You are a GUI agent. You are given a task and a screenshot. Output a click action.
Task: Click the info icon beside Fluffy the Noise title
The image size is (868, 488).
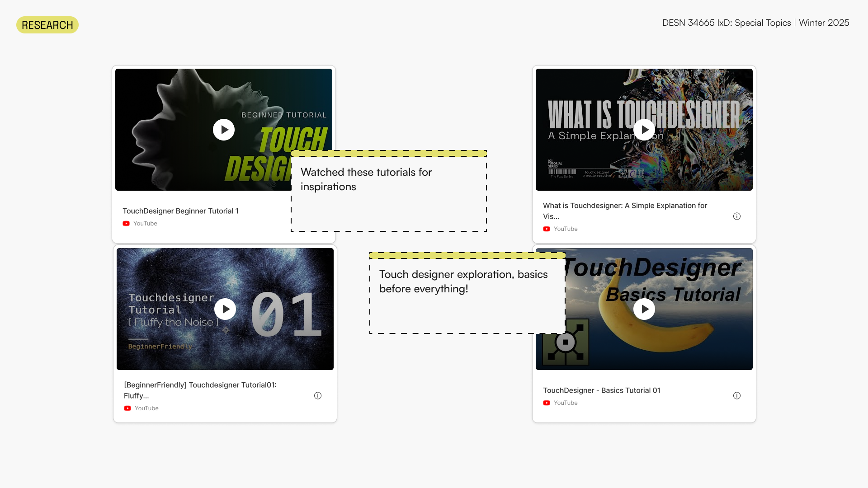318,395
